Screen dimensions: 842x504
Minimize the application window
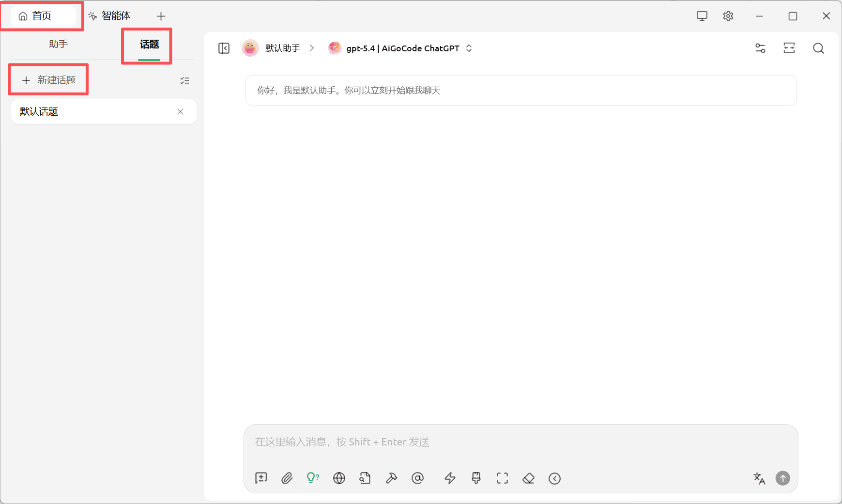click(759, 16)
